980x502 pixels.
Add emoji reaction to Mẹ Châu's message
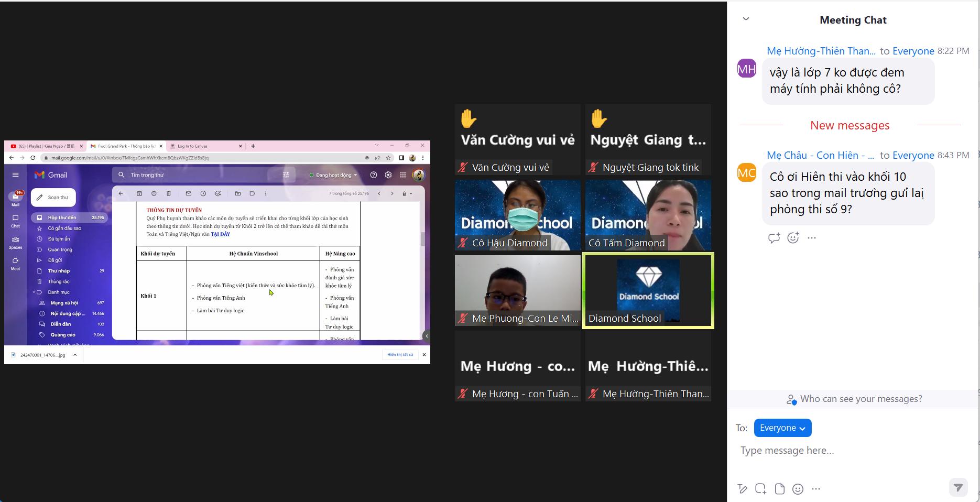[793, 238]
